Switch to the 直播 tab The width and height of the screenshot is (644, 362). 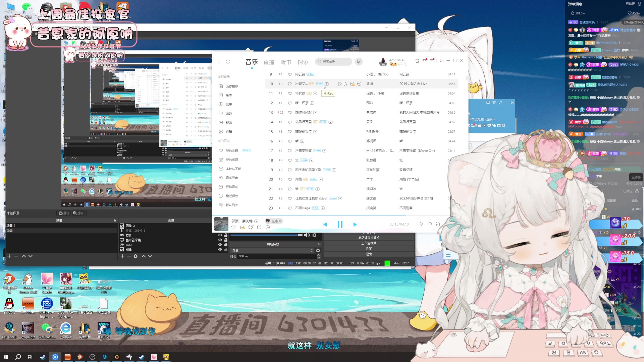point(269,62)
